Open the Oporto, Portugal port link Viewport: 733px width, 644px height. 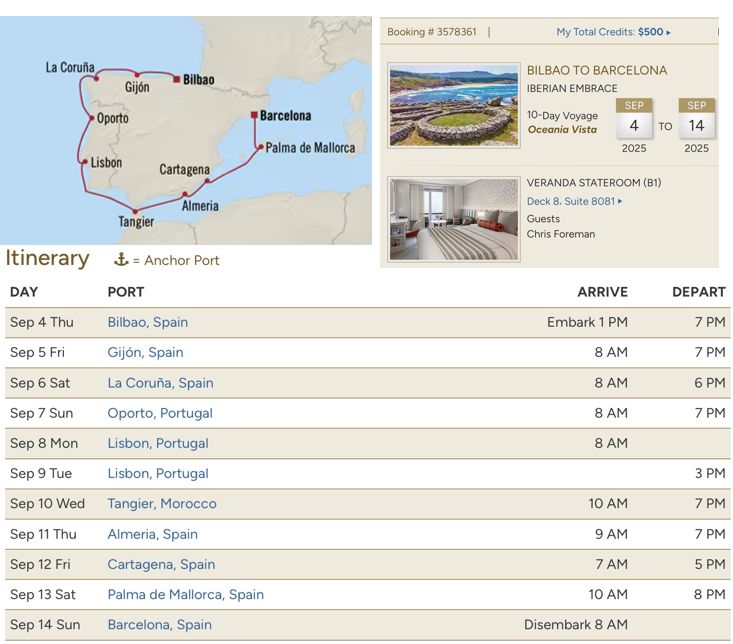160,413
